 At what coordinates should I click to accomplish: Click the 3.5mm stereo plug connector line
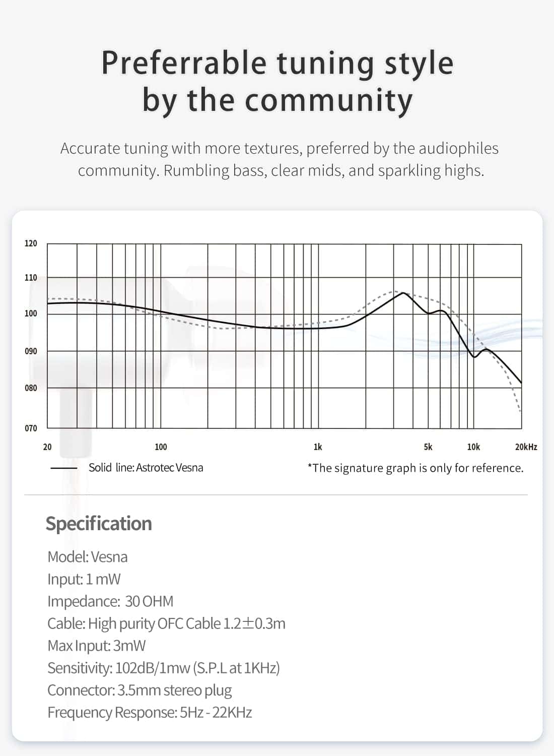(140, 690)
